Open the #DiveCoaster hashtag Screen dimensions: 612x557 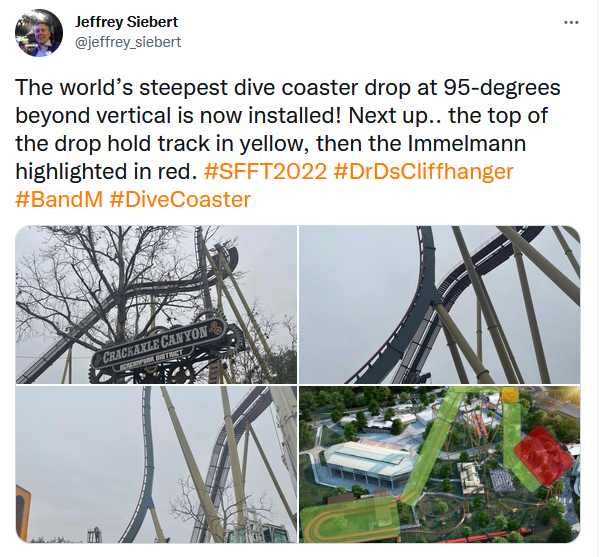click(x=180, y=199)
